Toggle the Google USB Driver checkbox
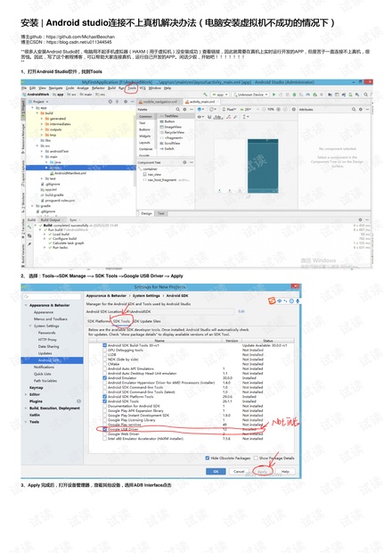 104,430
